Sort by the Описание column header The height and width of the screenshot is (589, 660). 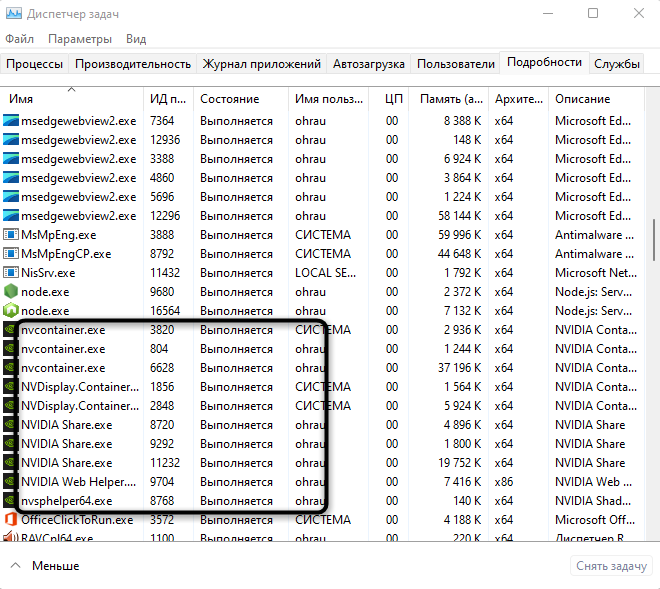click(596, 99)
